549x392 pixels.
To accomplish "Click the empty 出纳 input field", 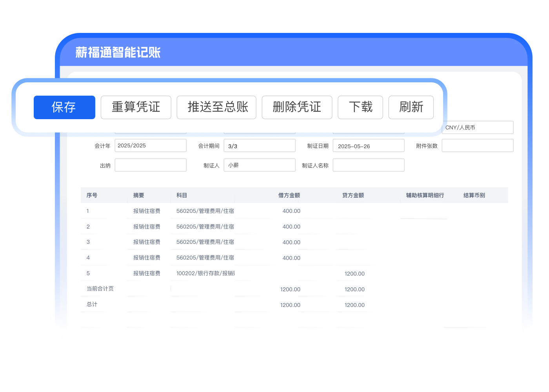I will coord(150,165).
